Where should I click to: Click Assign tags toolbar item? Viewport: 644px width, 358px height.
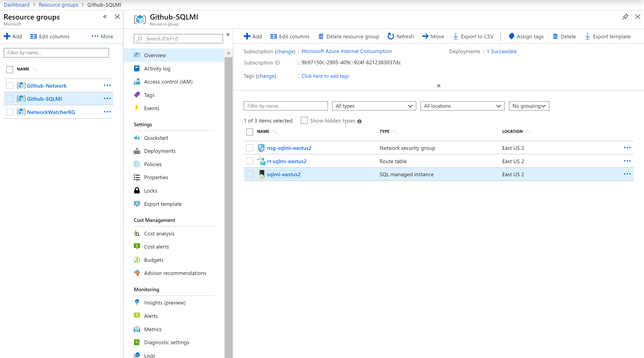pos(526,36)
